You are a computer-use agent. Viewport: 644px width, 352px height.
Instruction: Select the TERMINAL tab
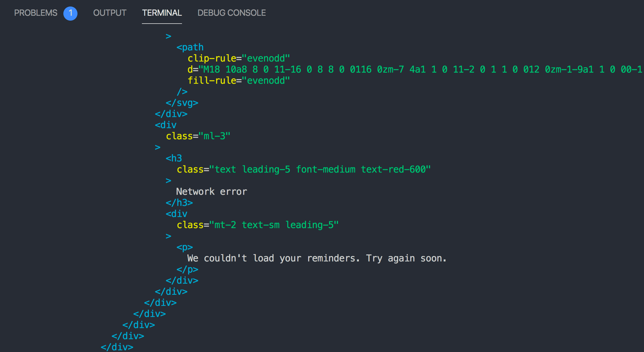(162, 13)
